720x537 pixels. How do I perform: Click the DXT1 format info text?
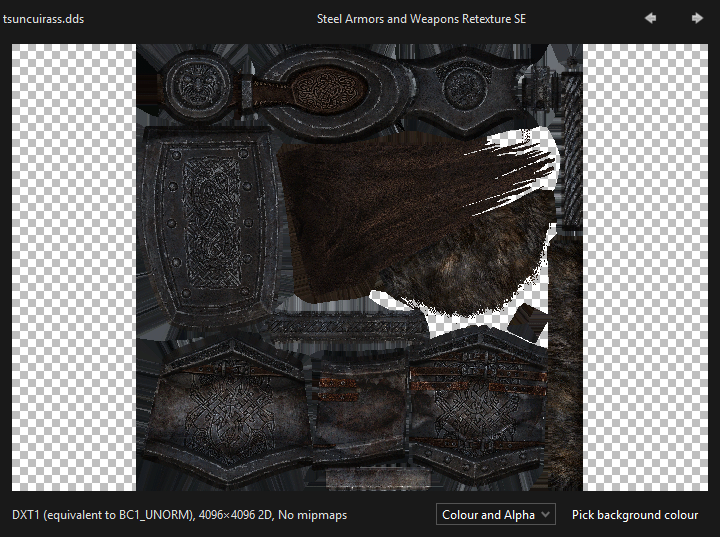pos(180,515)
